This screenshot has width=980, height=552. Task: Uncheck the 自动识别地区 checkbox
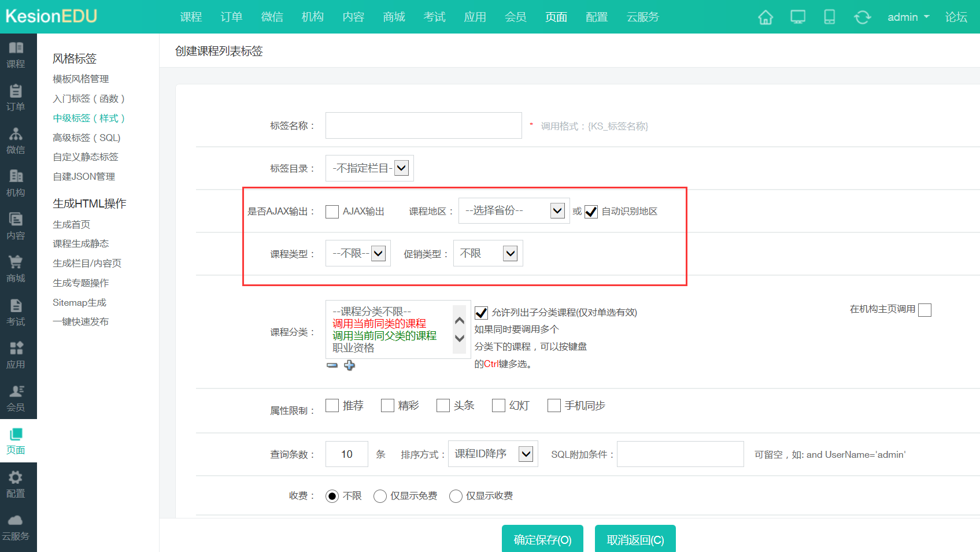coord(591,212)
